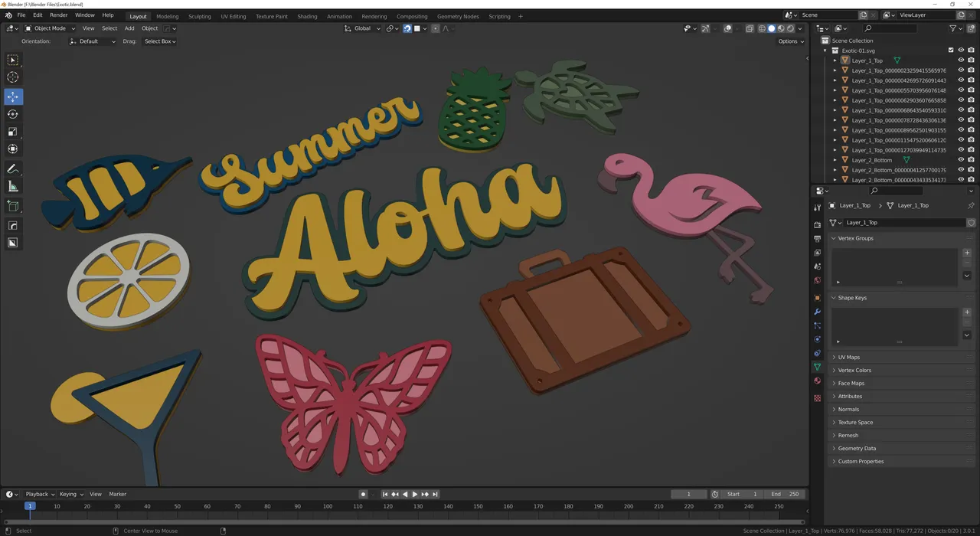Choose the Move tool

pyautogui.click(x=13, y=96)
